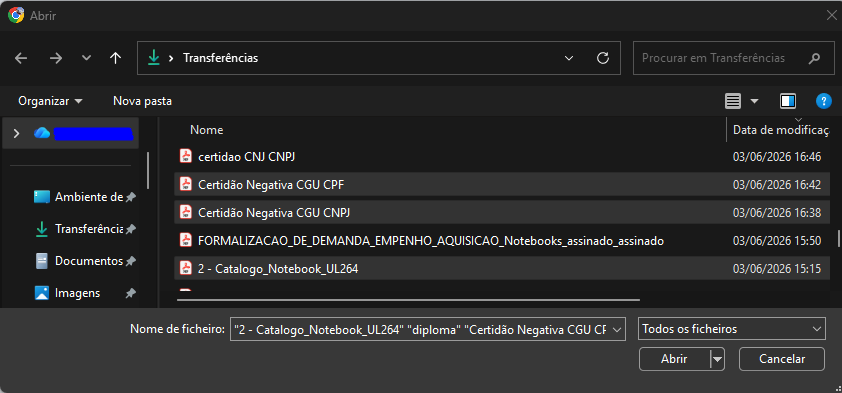Open the Todos os ficheiros file type dropdown
This screenshot has width=842, height=393.
click(x=731, y=329)
